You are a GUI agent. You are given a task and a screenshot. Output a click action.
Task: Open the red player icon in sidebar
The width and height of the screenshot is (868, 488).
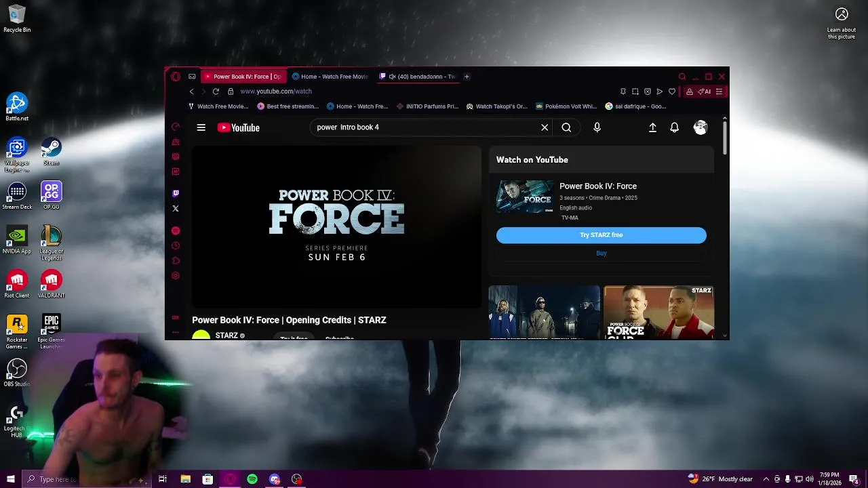[176, 230]
